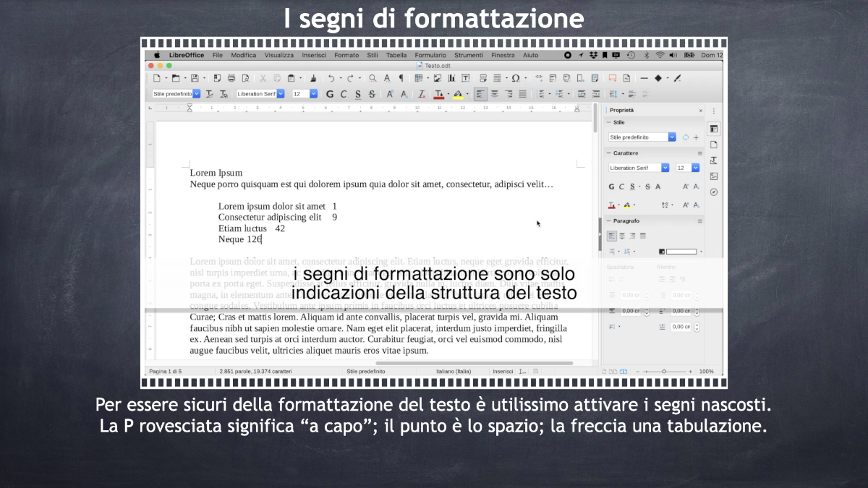Open font size 12 dropdown in sidebar

(695, 168)
